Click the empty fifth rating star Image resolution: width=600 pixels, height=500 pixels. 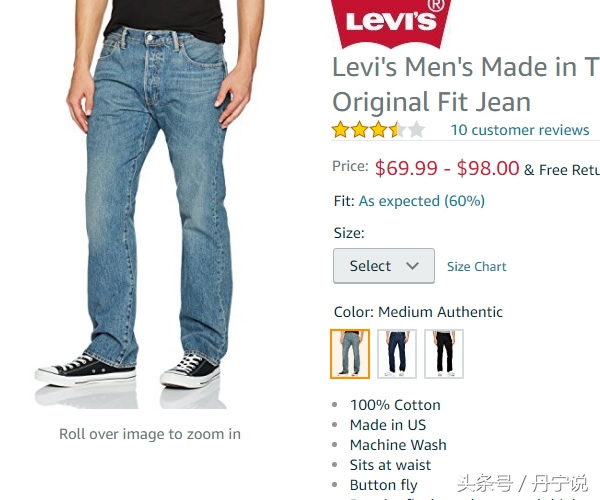[417, 130]
